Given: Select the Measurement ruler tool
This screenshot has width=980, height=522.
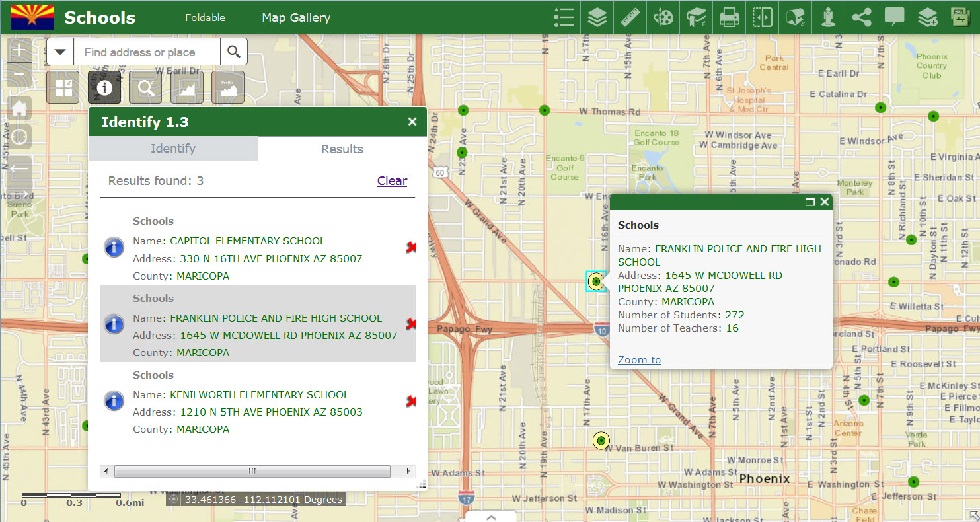Looking at the screenshot, I should tap(630, 17).
